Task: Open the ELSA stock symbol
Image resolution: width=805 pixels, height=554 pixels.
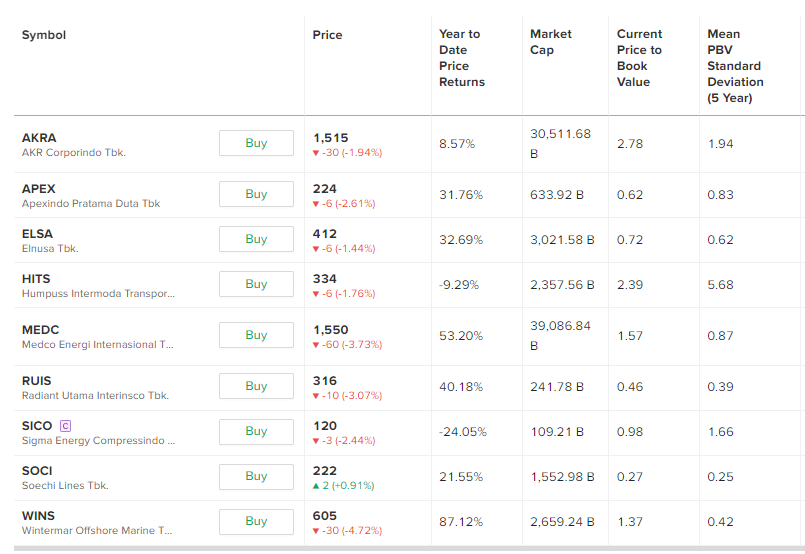Action: tap(37, 234)
